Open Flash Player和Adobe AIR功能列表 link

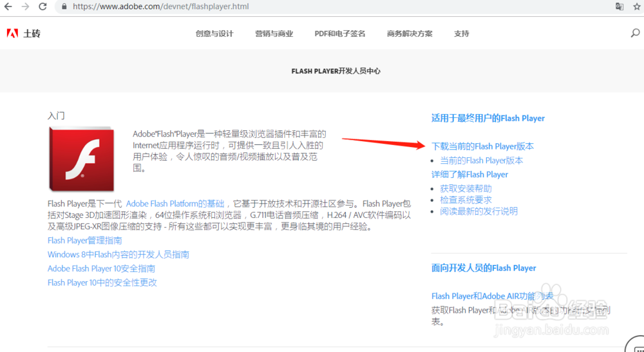[x=493, y=296]
